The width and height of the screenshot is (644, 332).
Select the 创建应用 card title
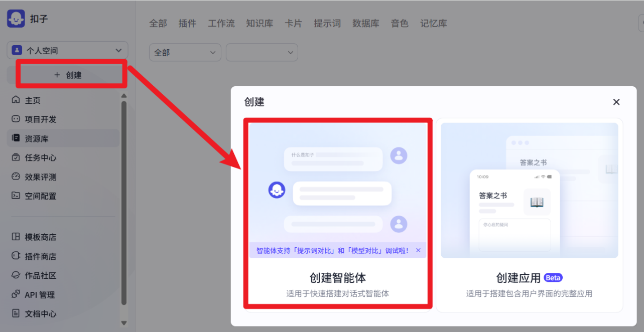tap(519, 278)
